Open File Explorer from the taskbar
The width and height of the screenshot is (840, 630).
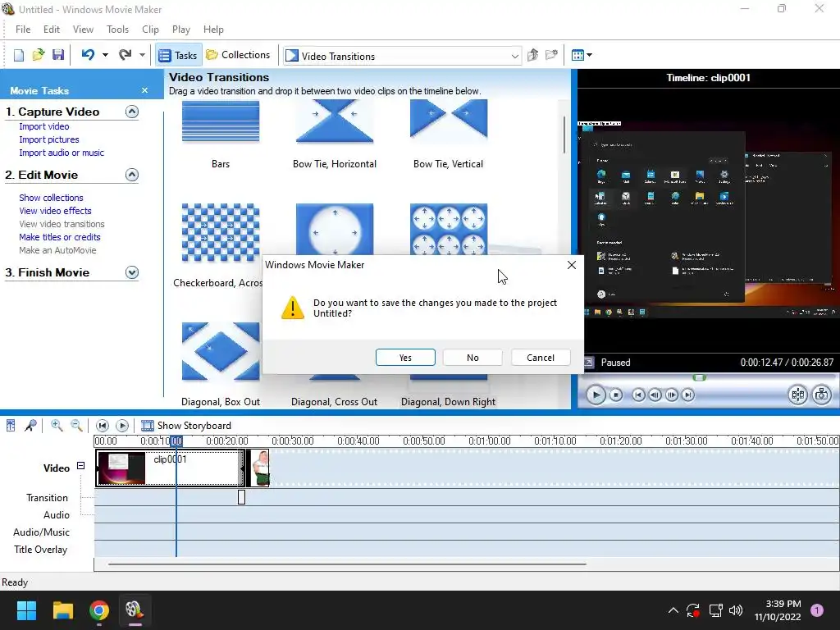(x=62, y=610)
